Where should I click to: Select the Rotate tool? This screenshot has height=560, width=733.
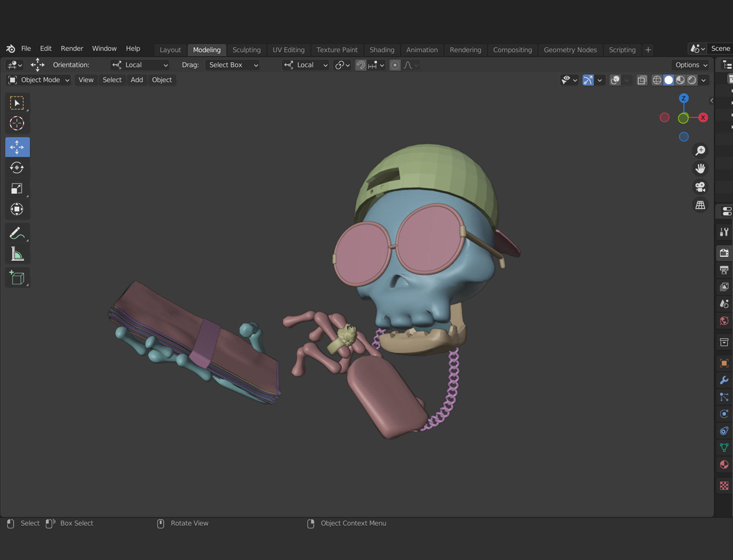17,167
